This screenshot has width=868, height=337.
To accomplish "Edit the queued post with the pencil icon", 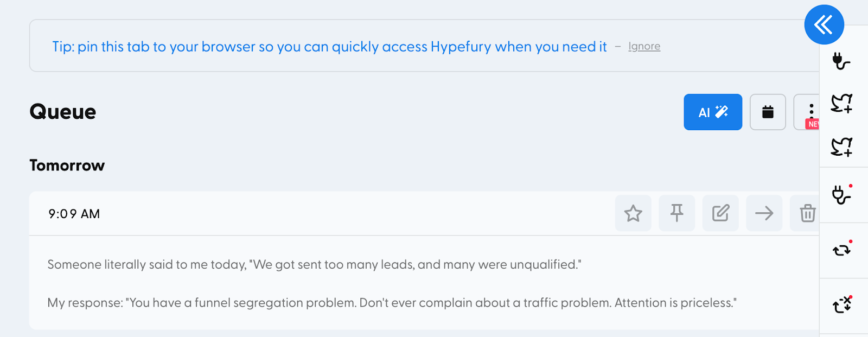I will [x=720, y=213].
